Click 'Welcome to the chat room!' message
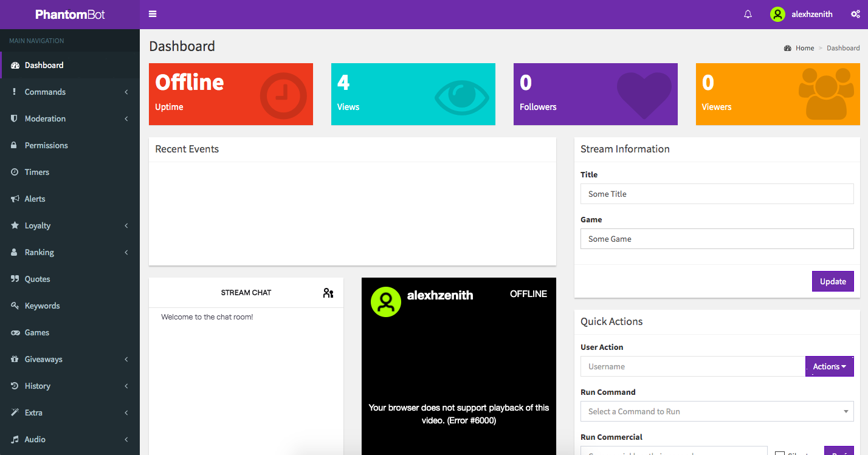The width and height of the screenshot is (868, 455). [207, 317]
